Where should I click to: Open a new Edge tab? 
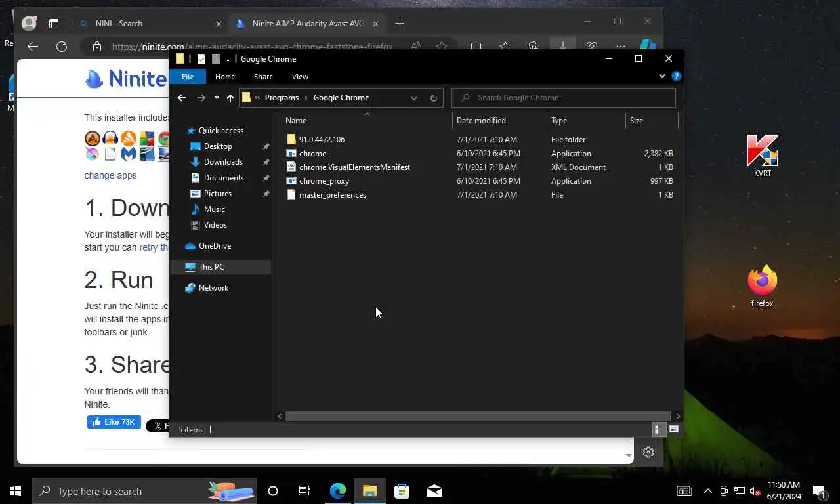click(x=400, y=23)
